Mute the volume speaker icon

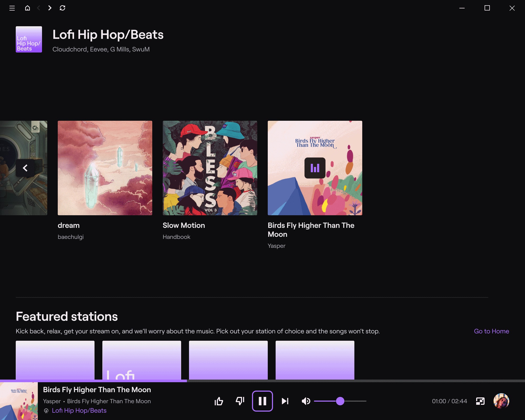tap(306, 401)
